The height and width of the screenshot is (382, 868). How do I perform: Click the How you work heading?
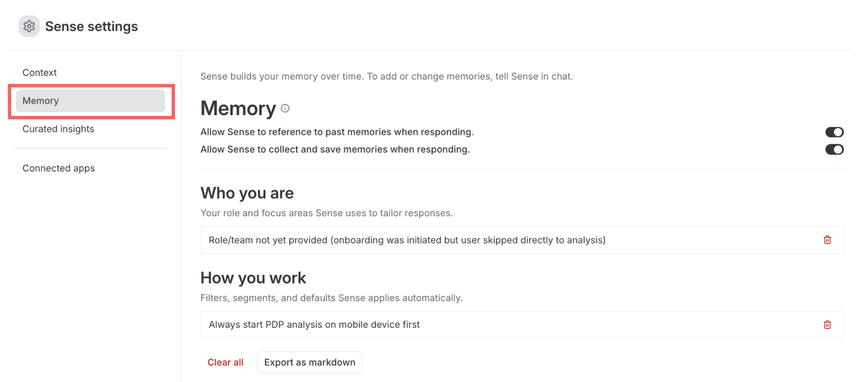(253, 278)
